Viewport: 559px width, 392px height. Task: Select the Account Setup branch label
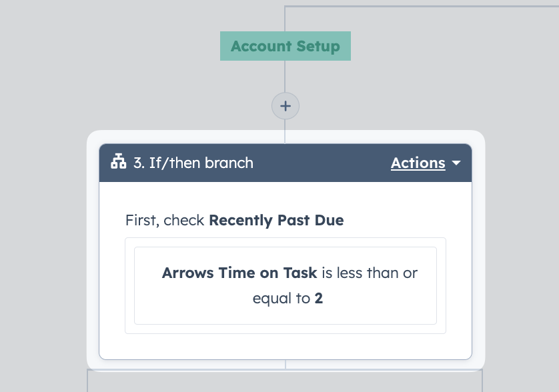pyautogui.click(x=286, y=46)
